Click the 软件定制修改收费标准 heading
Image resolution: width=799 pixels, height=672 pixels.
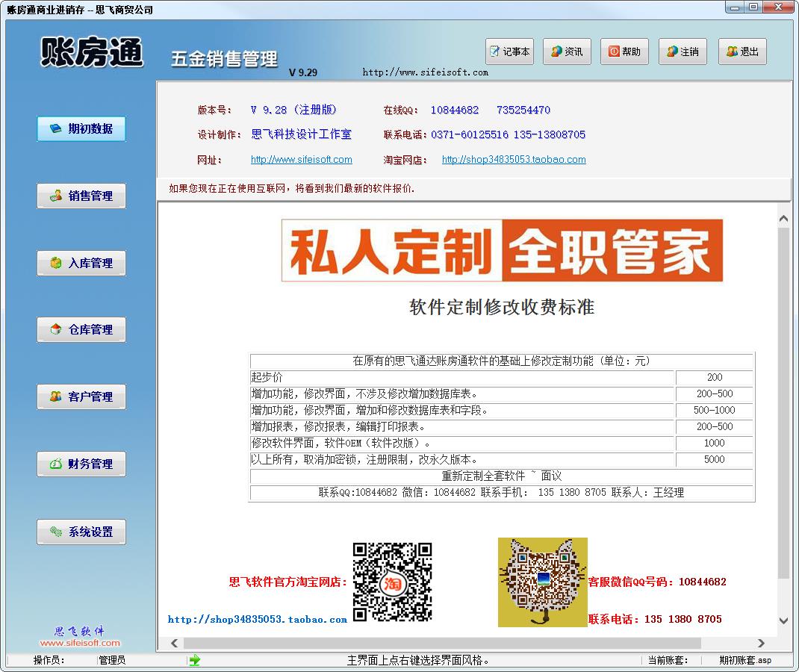(501, 307)
